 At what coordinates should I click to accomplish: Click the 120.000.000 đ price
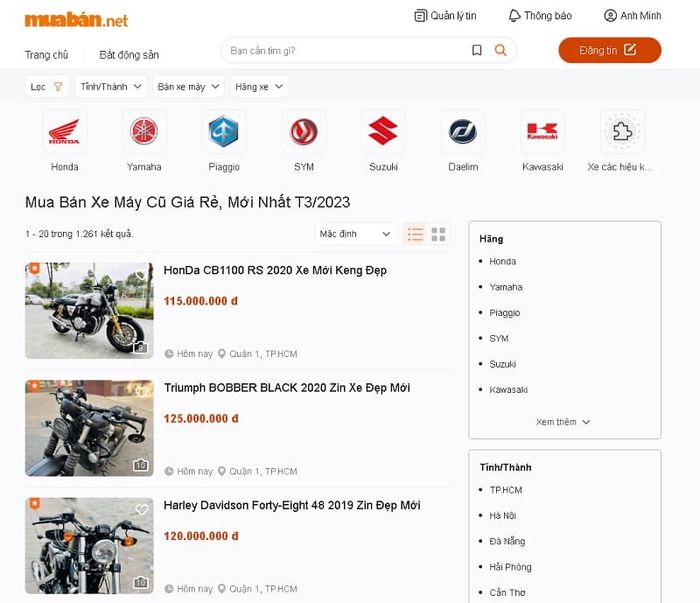point(201,536)
